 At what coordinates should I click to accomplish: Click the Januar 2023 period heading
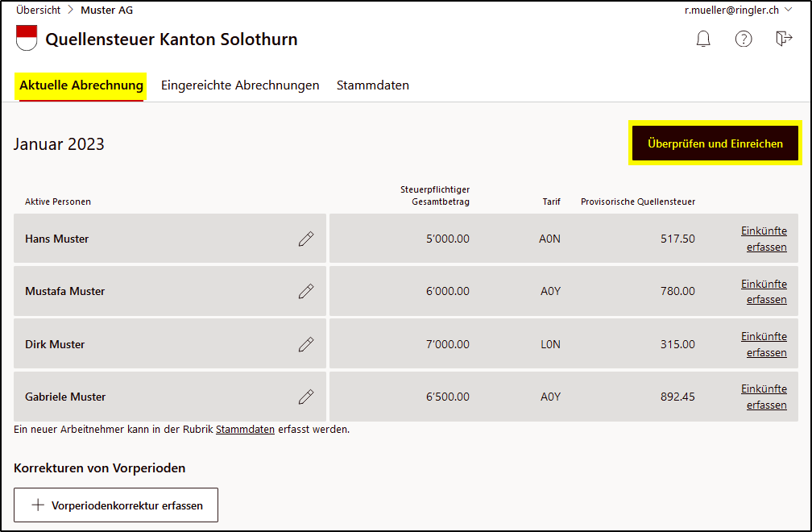[x=59, y=144]
